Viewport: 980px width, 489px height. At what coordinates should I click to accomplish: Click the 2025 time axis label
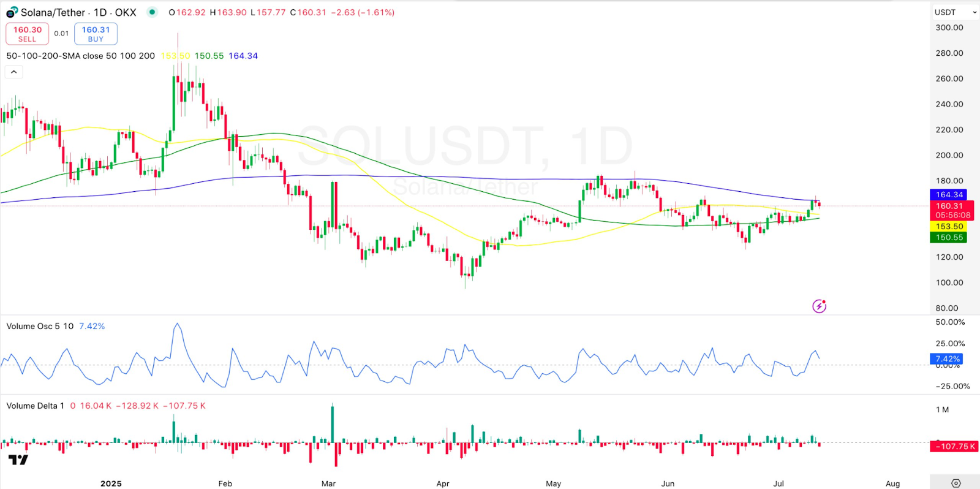click(111, 483)
